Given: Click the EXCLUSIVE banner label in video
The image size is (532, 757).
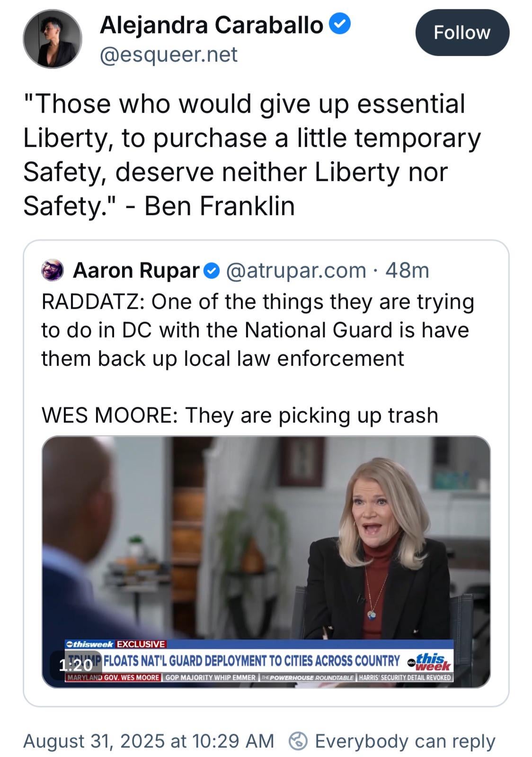Looking at the screenshot, I should tap(141, 644).
